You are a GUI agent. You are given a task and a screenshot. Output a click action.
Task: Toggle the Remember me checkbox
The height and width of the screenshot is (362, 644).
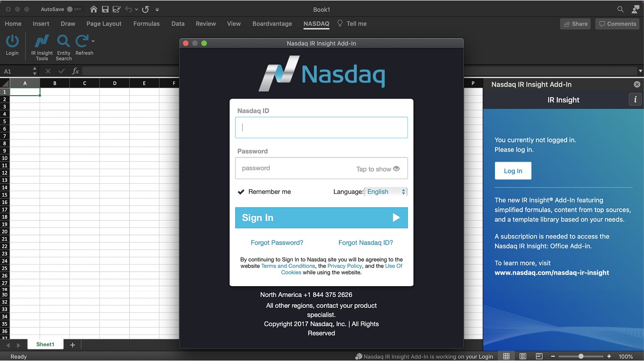click(241, 192)
